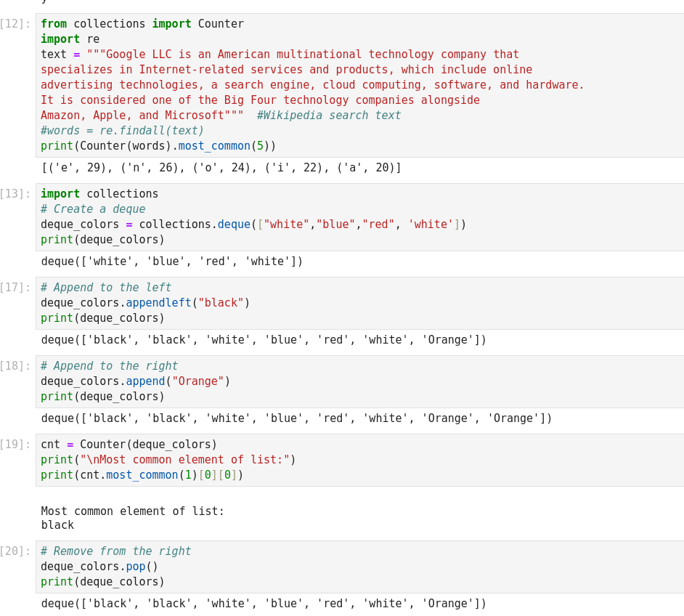Place cursor on the collections.deque assignment line
Viewport: 684px width, 616px height.
pyautogui.click(x=253, y=224)
